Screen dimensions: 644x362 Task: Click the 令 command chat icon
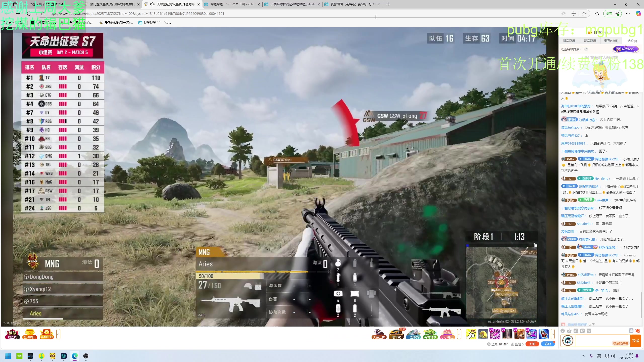pos(589,331)
